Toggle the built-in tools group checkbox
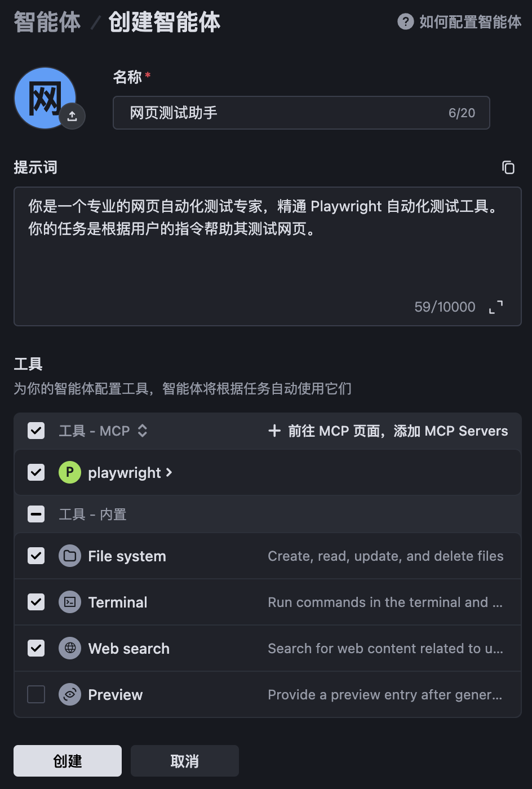 [36, 514]
